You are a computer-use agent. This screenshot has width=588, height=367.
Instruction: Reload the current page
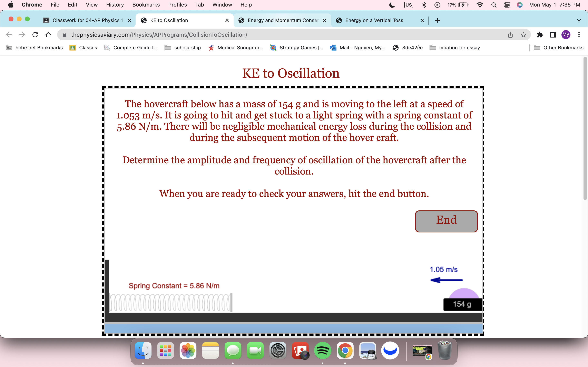coord(35,35)
